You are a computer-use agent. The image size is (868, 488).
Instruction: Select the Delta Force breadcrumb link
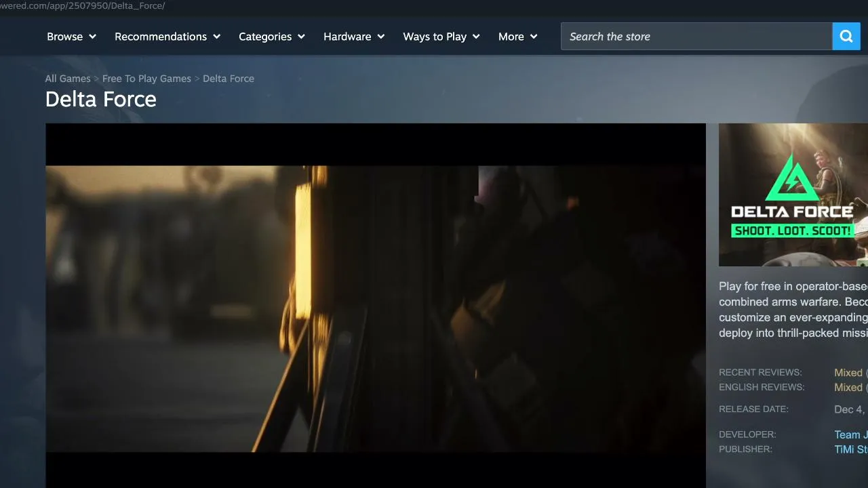tap(229, 79)
